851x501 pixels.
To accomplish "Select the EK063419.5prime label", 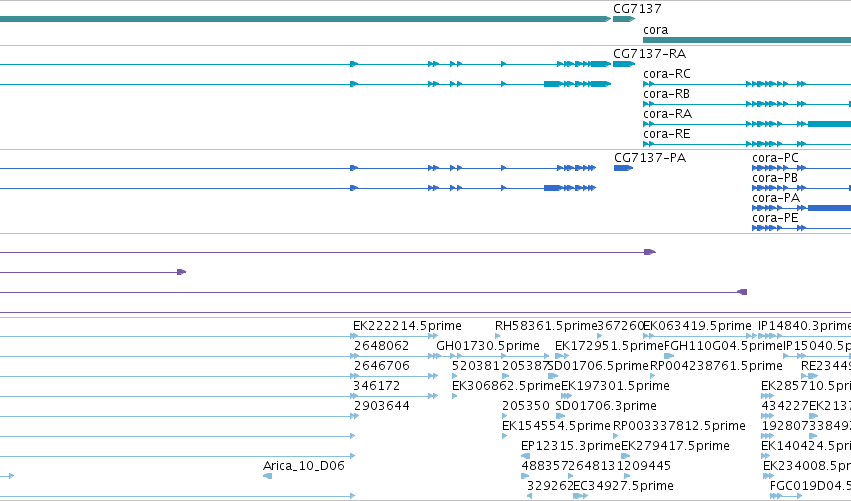I will point(697,326).
